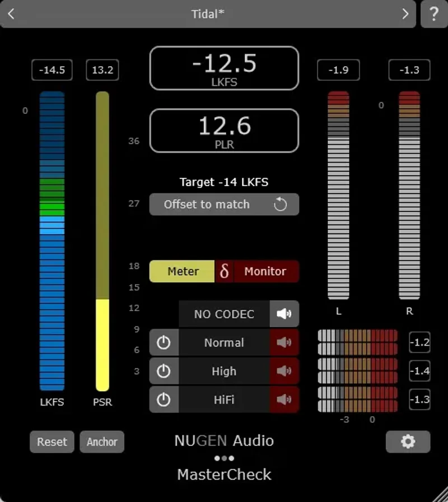This screenshot has width=448, height=502.
Task: Click the L channel true peak meter
Action: 338,196
